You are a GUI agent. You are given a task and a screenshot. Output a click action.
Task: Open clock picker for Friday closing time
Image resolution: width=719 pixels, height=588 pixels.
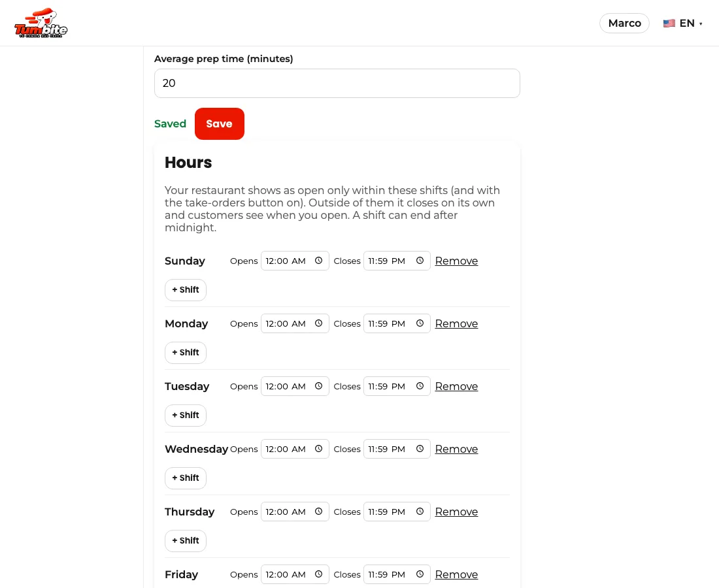pos(420,575)
